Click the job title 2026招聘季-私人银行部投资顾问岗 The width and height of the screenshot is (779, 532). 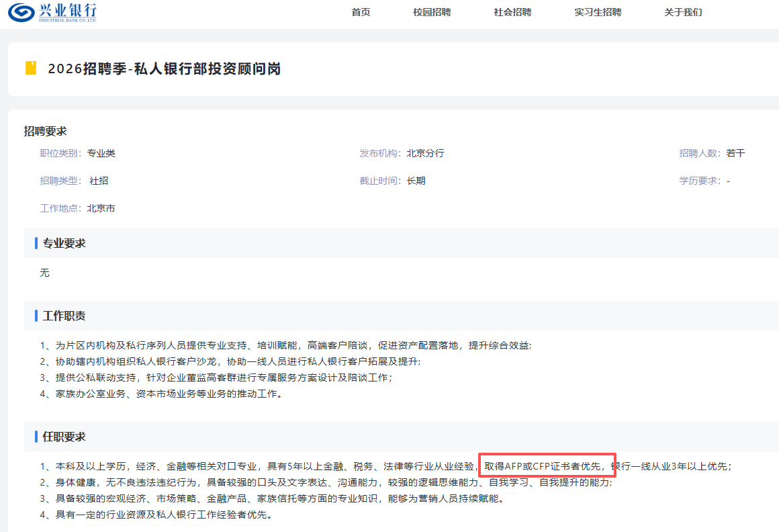(164, 69)
